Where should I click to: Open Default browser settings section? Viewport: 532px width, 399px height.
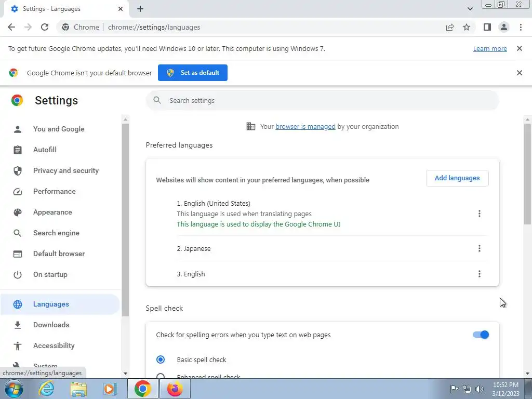(x=60, y=254)
